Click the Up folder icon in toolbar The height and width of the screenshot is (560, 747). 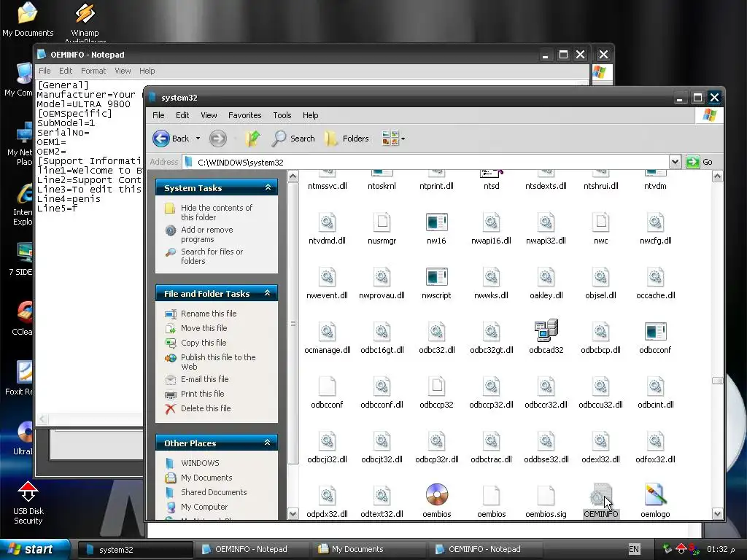pyautogui.click(x=252, y=139)
